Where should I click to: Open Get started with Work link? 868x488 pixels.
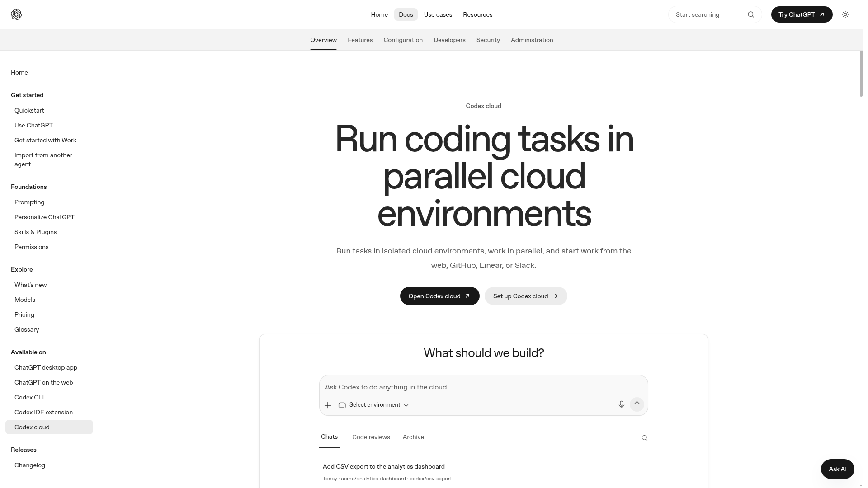pos(45,140)
